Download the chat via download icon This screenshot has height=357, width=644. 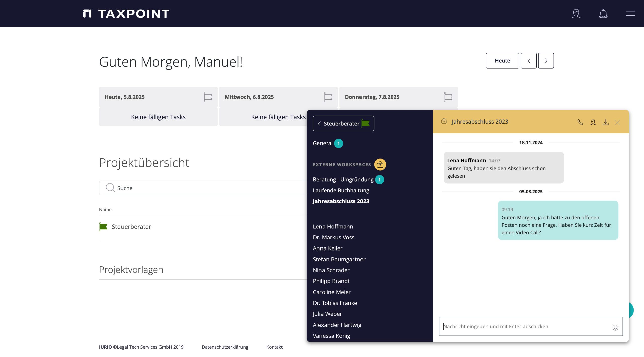(606, 122)
